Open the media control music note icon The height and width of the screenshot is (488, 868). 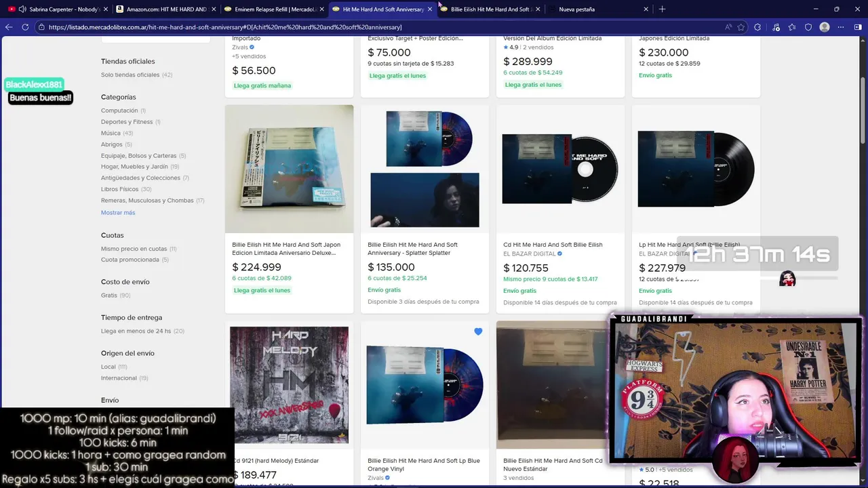pos(775,27)
